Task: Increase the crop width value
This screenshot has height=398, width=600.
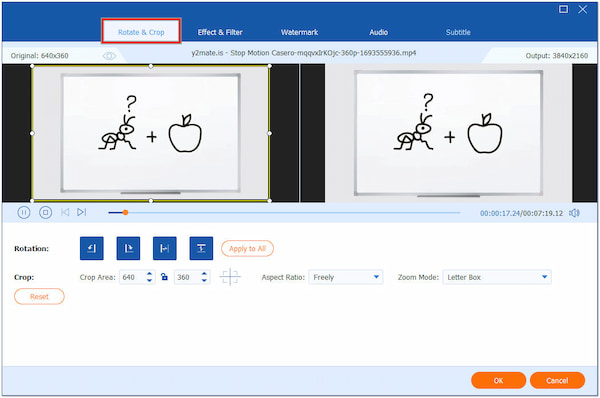Action: pyautogui.click(x=149, y=274)
